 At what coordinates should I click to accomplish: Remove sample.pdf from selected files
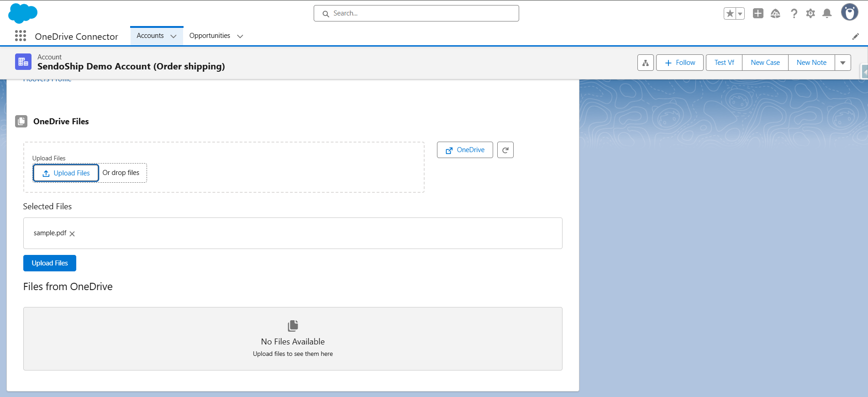(x=72, y=234)
